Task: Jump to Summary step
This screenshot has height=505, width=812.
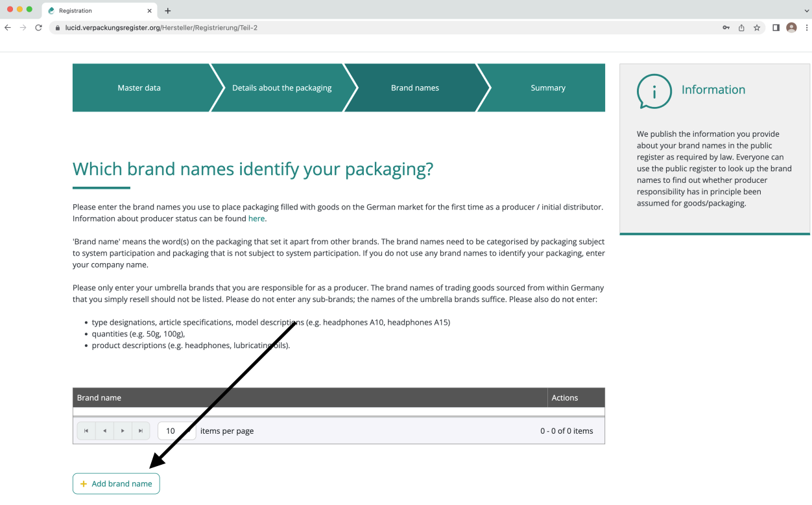Action: 547,88
